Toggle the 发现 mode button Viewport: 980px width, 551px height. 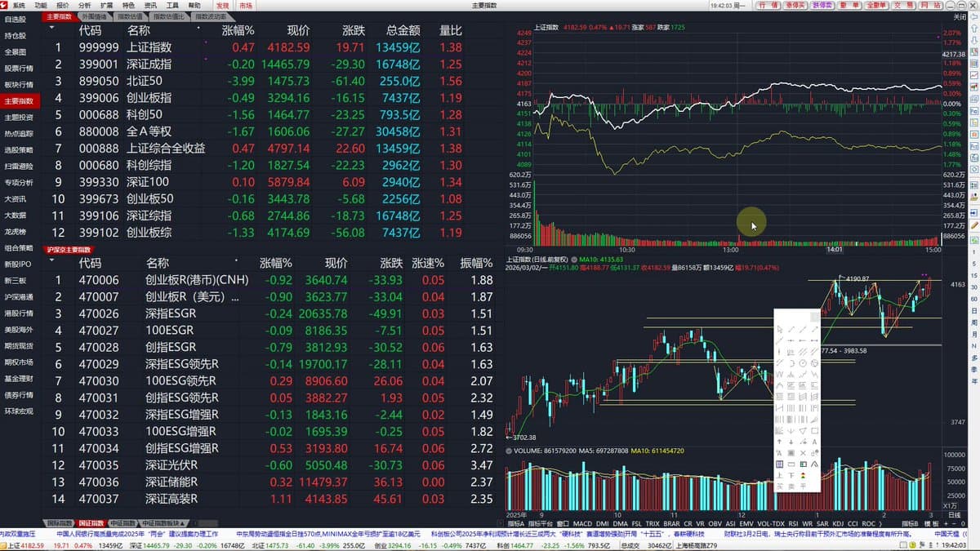tap(223, 5)
